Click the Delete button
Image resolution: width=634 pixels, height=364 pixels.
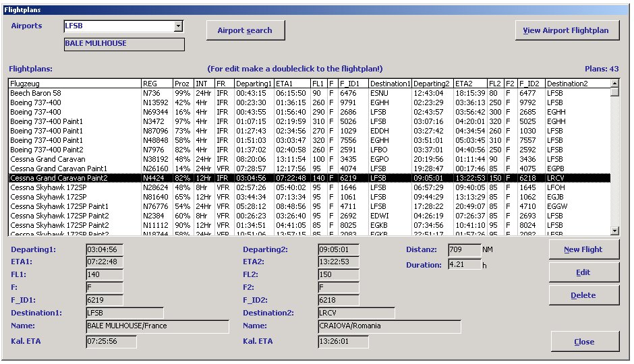point(583,295)
